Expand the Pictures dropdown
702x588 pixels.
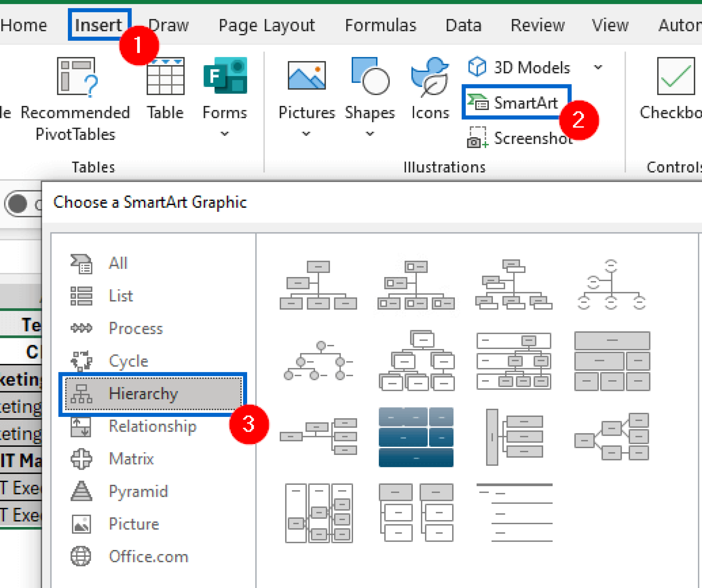point(306,134)
